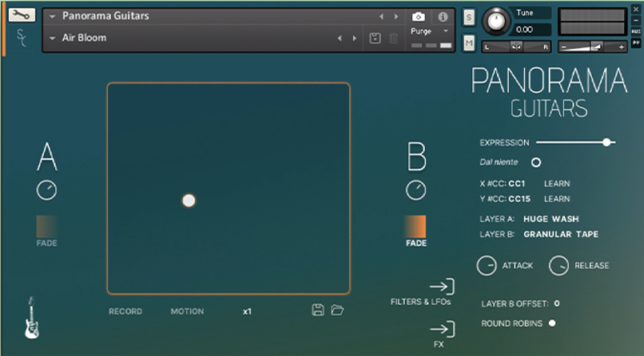
Task: Open the instrument info icon
Action: tap(442, 17)
